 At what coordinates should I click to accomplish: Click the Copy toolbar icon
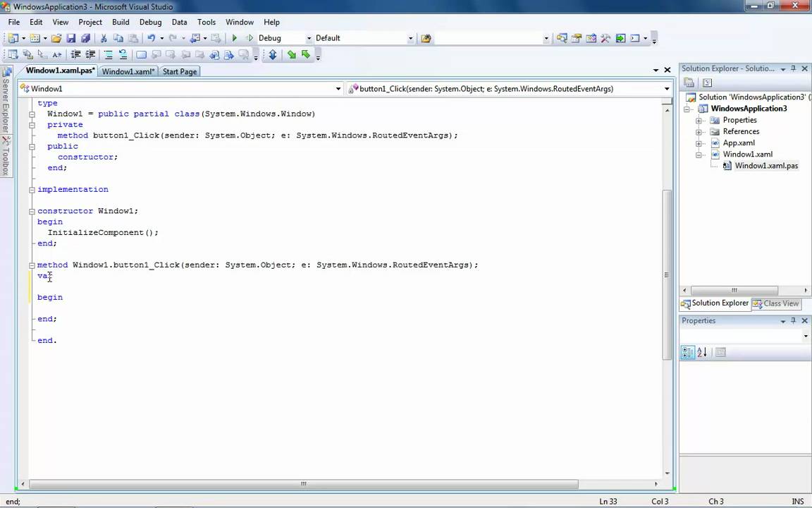point(118,38)
